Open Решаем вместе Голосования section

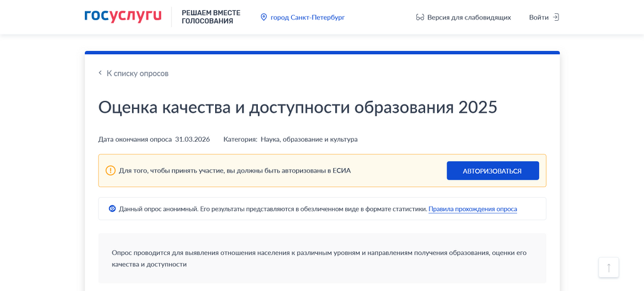211,17
